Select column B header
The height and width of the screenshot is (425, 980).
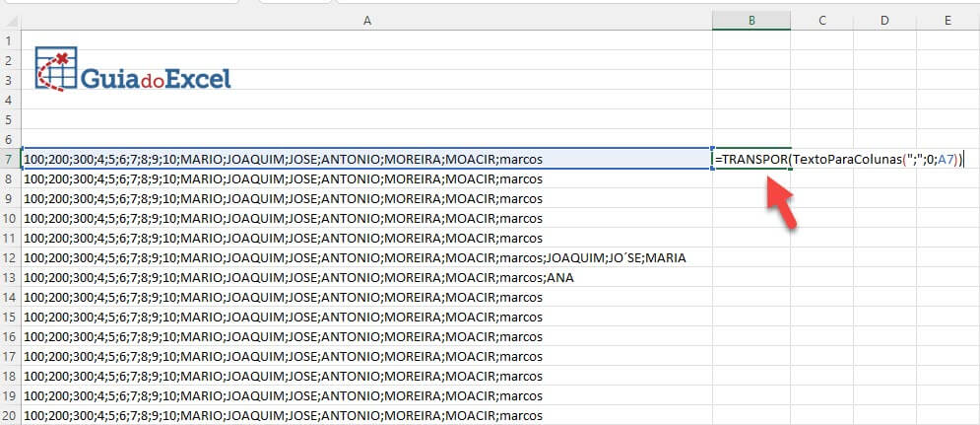751,21
